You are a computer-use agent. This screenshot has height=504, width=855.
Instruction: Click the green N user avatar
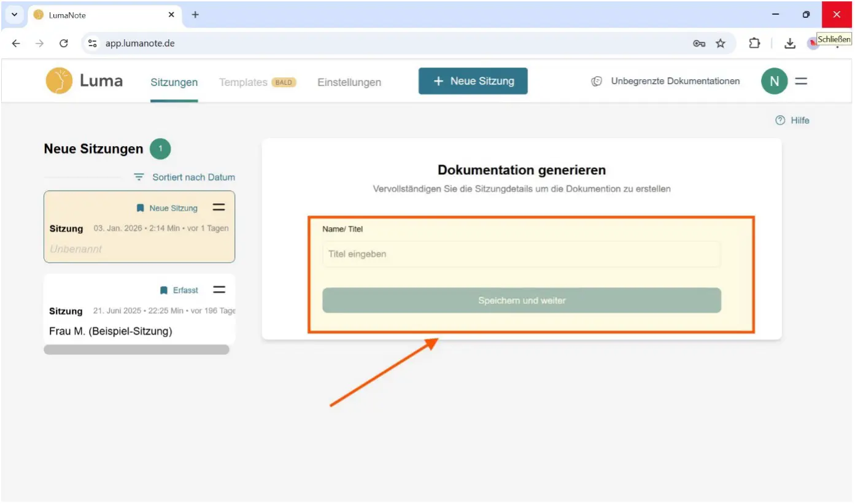point(774,81)
